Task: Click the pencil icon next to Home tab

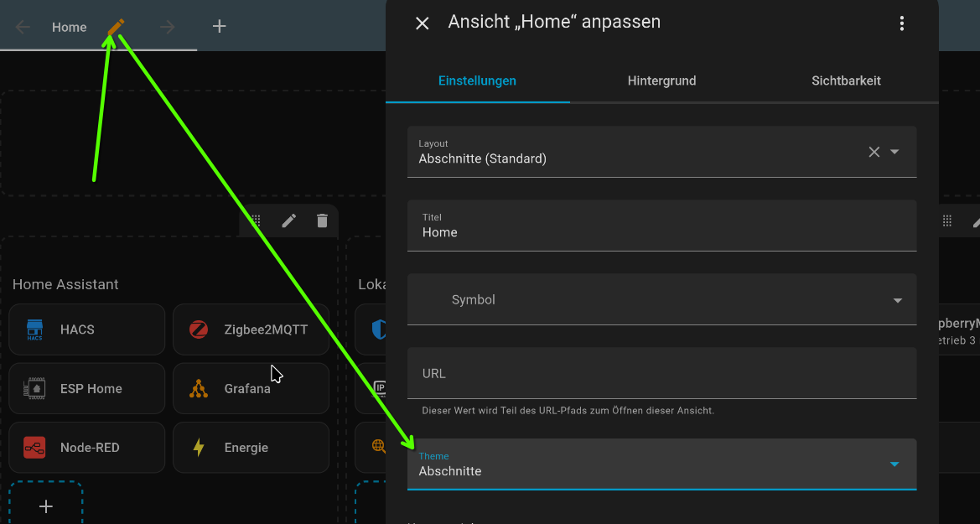Action: pos(116,27)
